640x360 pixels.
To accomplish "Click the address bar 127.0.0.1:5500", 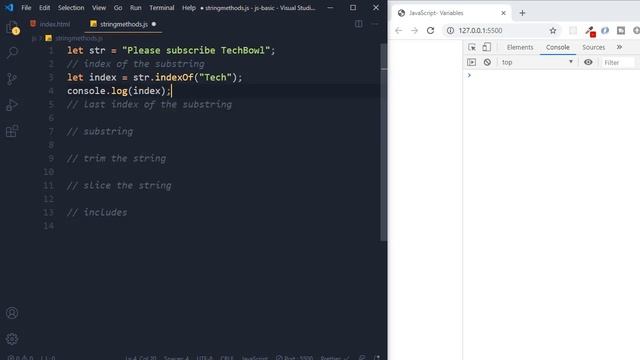I will tap(480, 31).
